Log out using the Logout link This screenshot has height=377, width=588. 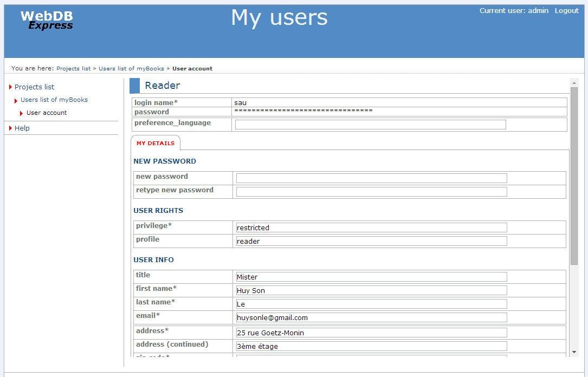566,11
